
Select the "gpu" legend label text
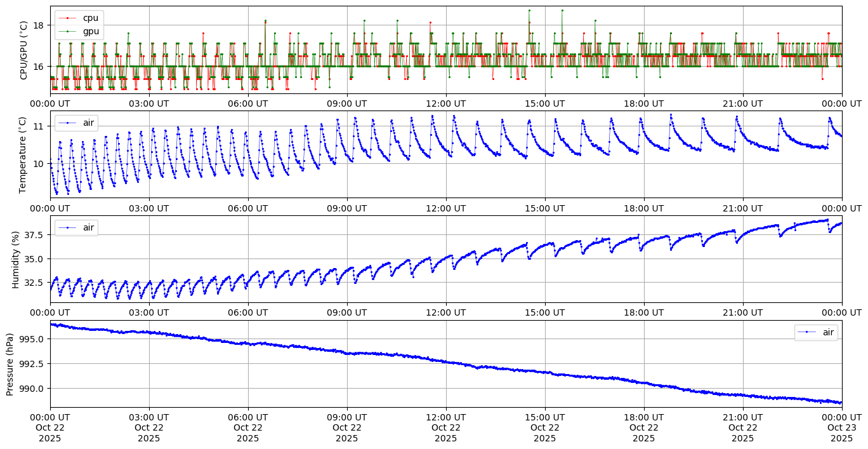click(x=91, y=30)
